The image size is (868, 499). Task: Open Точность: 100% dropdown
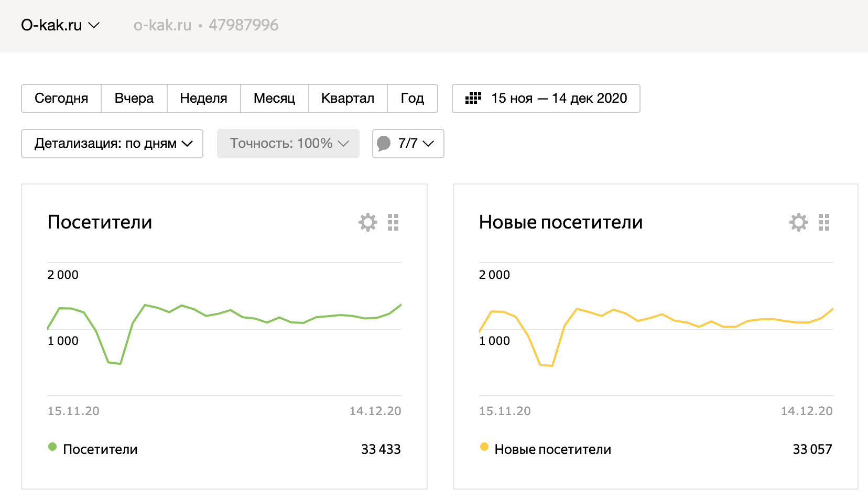coord(288,144)
